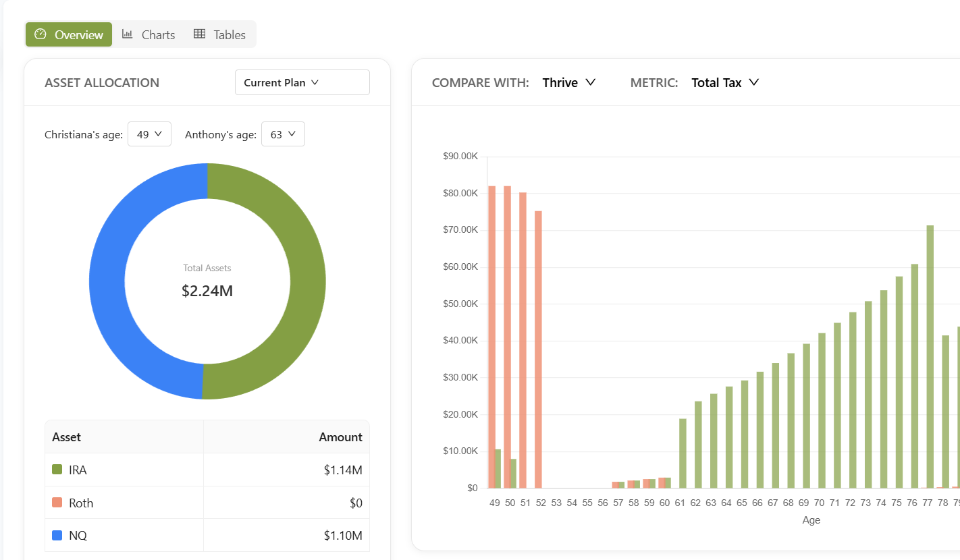Screen dimensions: 960x560
Task: Click the Total Assets value in the donut center
Action: pos(207,291)
